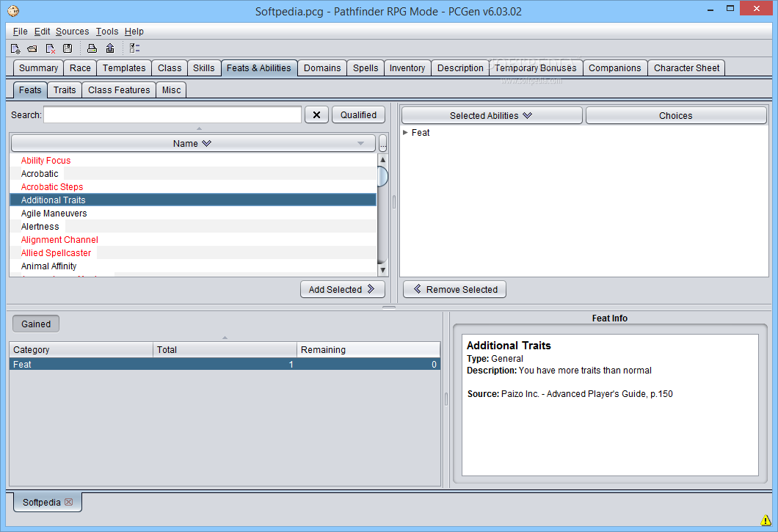Screen dimensions: 778x532
Task: Open the Help menu
Action: (134, 32)
